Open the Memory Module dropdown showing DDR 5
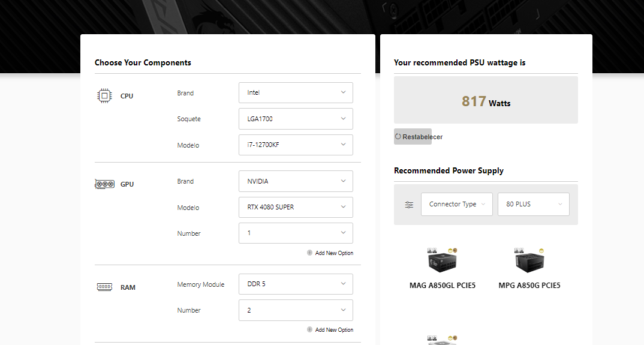 point(296,284)
